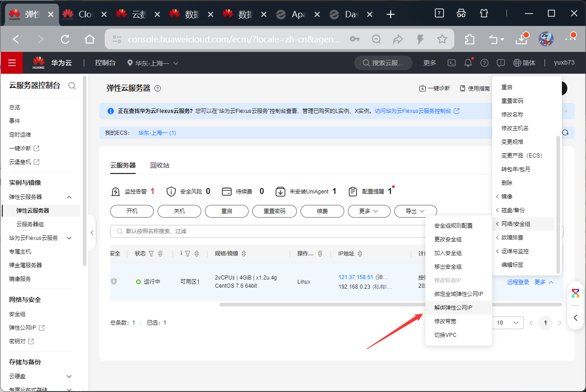Sort by 规格/镜像 column
The width and height of the screenshot is (586, 392).
pyautogui.click(x=244, y=254)
